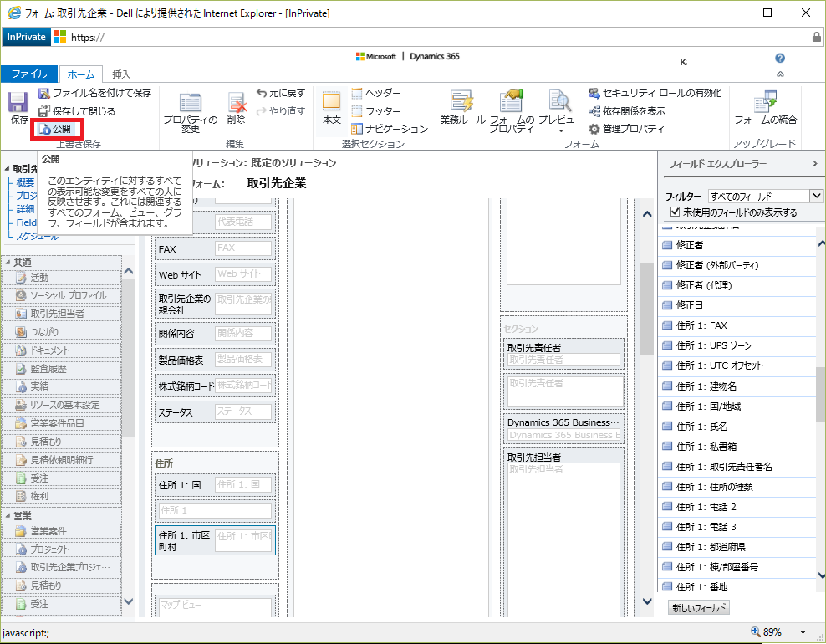Click フォームの統合 (Merge Forms) icon
Image resolution: width=826 pixels, height=644 pixels.
766,101
